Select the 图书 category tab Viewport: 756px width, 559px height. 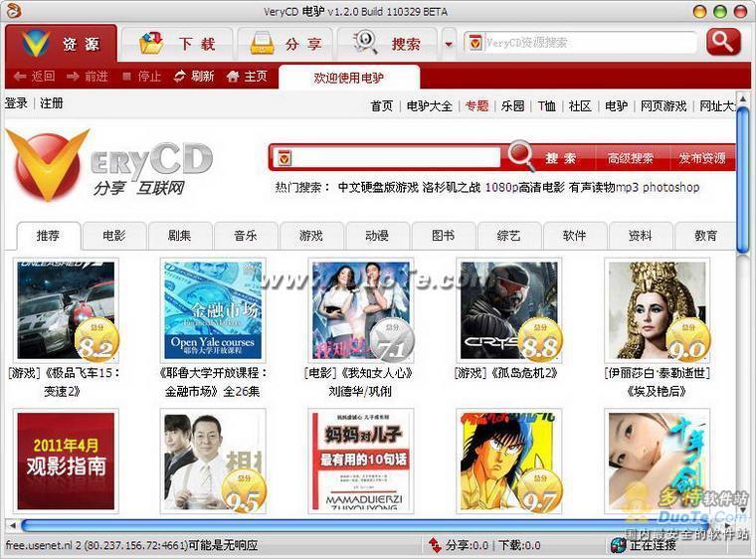pyautogui.click(x=443, y=236)
